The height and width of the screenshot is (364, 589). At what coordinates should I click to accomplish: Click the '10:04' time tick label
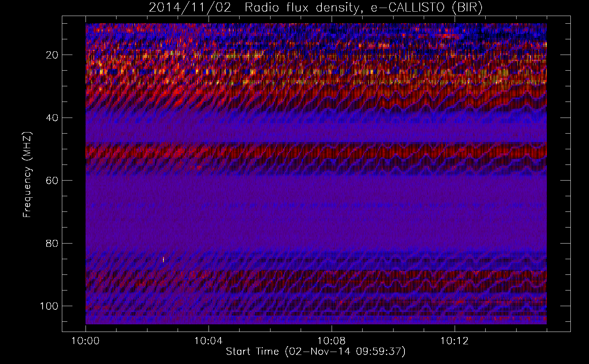(209, 341)
